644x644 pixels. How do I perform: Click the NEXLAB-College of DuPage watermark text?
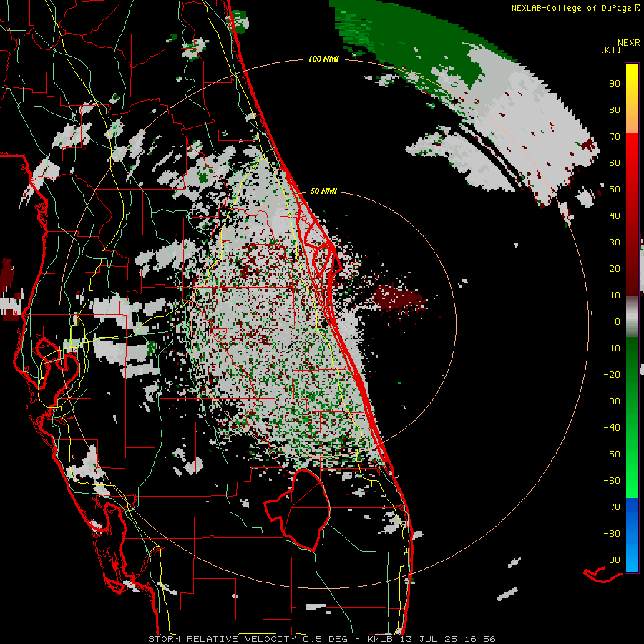point(575,8)
